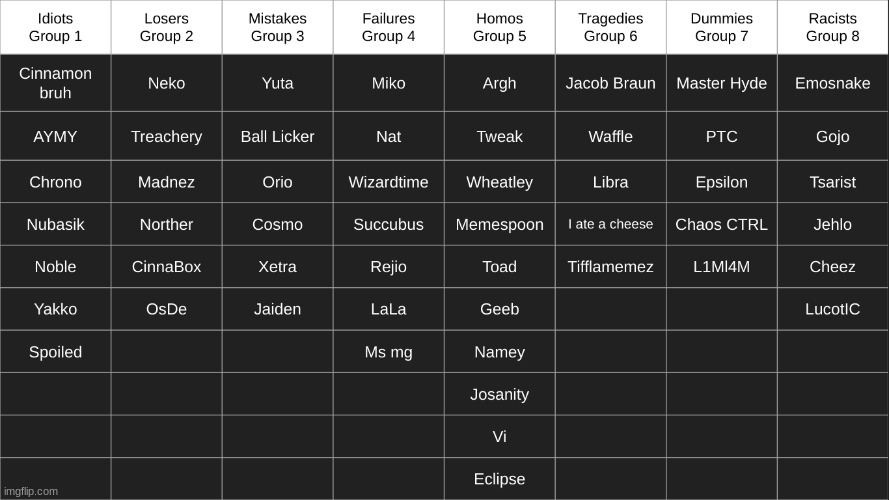Click the Memespoon cell

[x=499, y=224]
